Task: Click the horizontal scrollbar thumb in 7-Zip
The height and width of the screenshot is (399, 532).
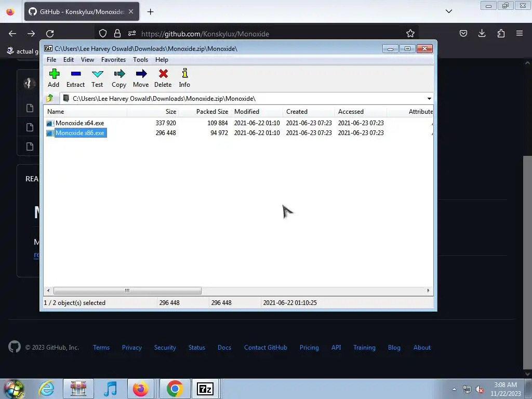Action: 127,291
